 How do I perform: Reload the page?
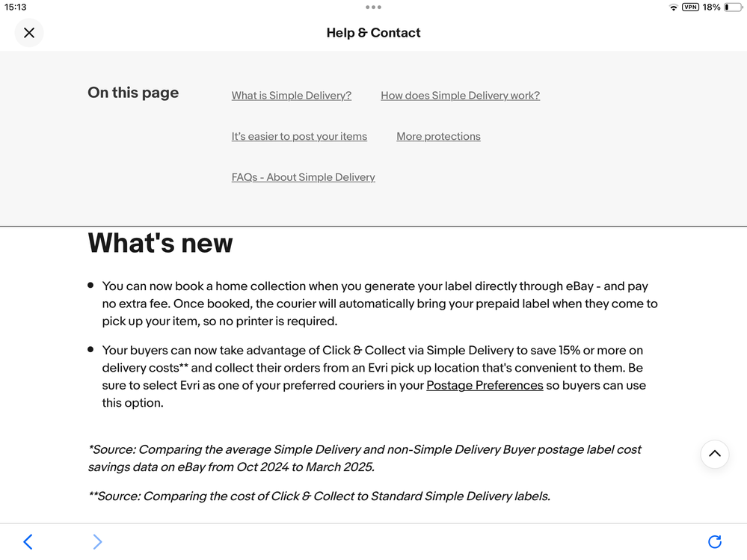(715, 541)
